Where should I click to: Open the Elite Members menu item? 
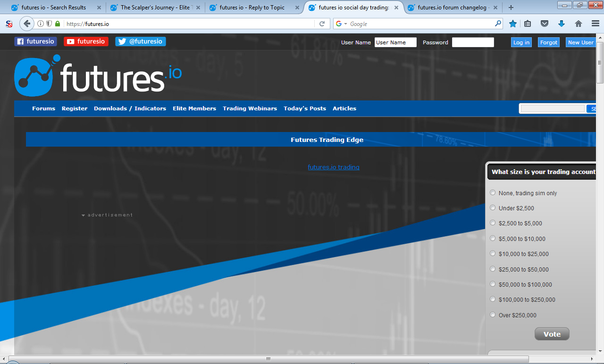point(194,108)
